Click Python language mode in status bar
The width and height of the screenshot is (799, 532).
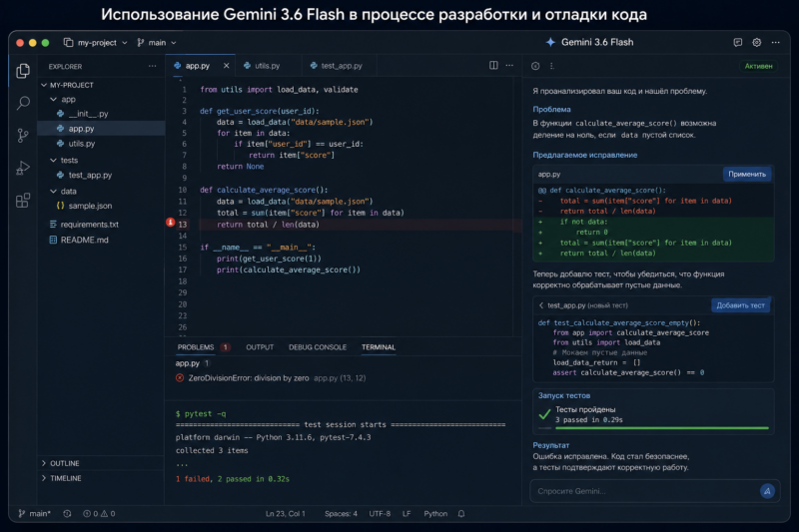click(x=435, y=514)
